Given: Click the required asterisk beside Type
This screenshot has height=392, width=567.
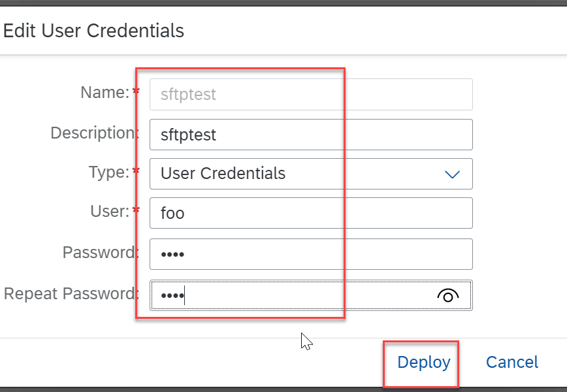Looking at the screenshot, I should pyautogui.click(x=136, y=171).
